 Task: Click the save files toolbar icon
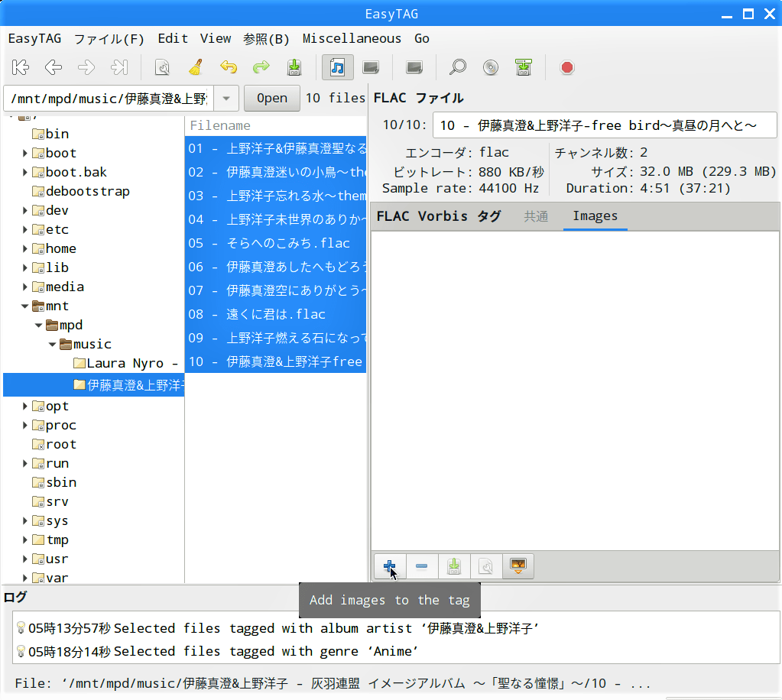click(x=294, y=67)
